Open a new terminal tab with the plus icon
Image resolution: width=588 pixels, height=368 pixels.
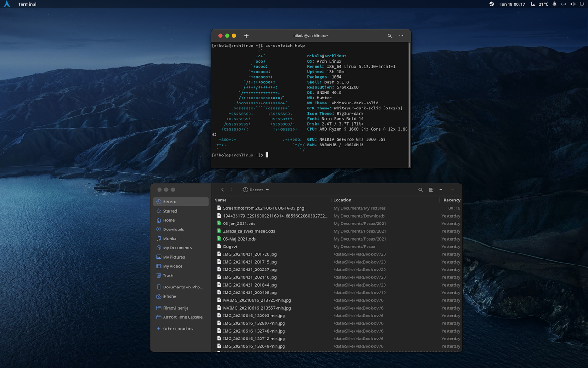246,36
